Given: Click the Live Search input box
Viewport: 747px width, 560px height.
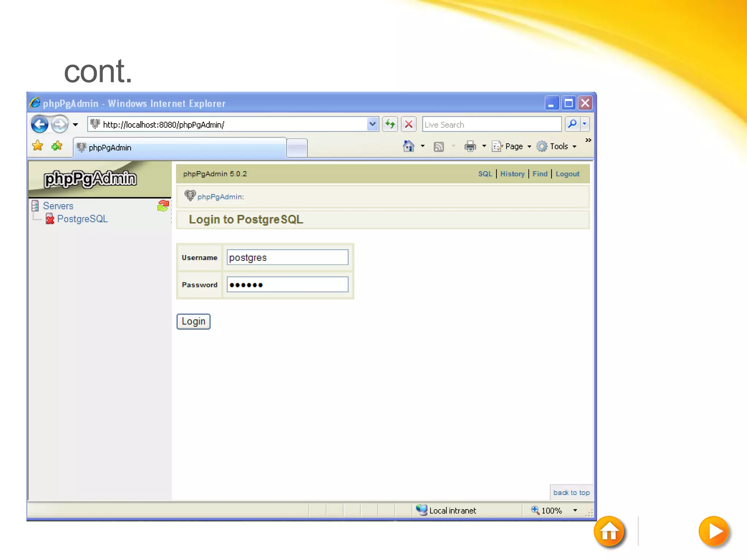Looking at the screenshot, I should (x=492, y=125).
